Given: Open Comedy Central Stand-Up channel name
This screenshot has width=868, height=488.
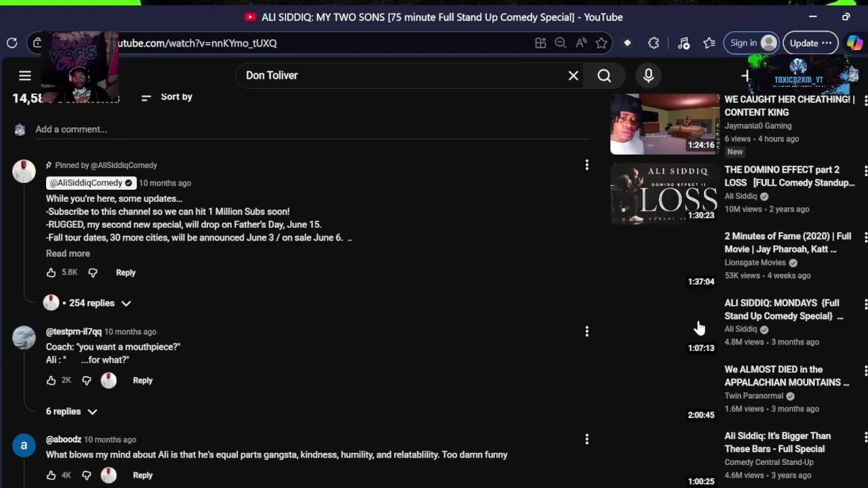Looking at the screenshot, I should tap(769, 462).
